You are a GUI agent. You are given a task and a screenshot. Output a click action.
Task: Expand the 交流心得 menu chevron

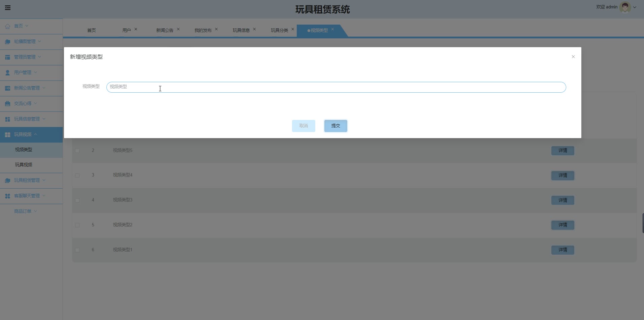tap(35, 103)
